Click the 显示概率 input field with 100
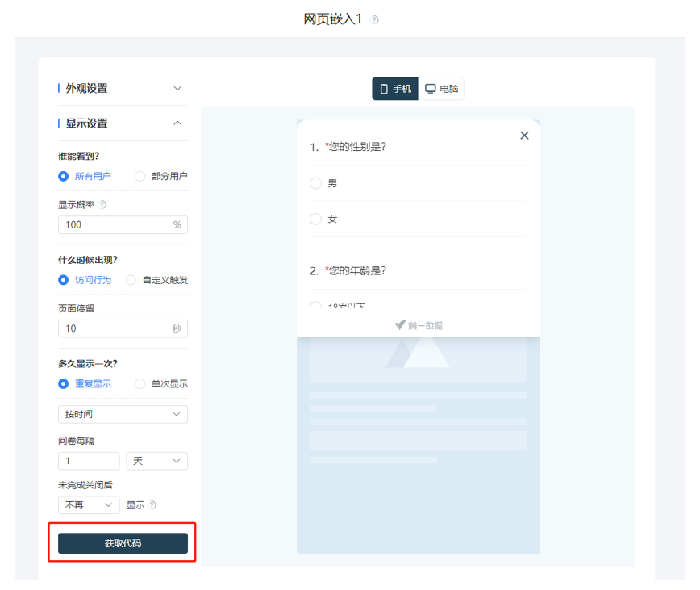The height and width of the screenshot is (590, 700). pos(123,224)
